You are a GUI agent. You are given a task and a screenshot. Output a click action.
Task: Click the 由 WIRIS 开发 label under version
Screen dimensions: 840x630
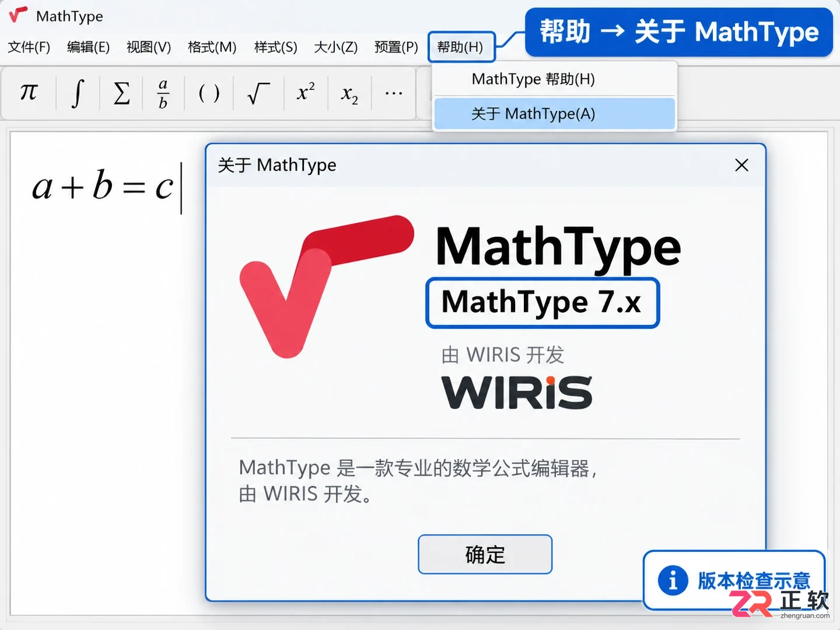coord(503,355)
